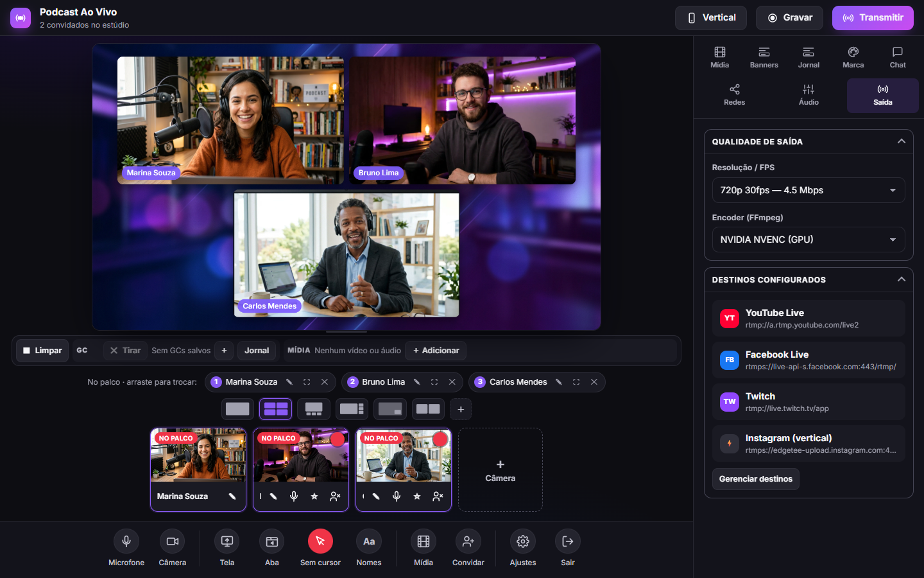
Task: Toggle the red Sem cursor button
Action: 320,541
